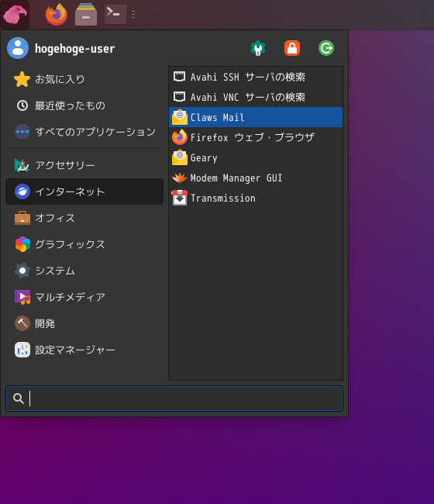Click the yellow star favorites icon
Screen dimensions: 434x504
[22, 79]
